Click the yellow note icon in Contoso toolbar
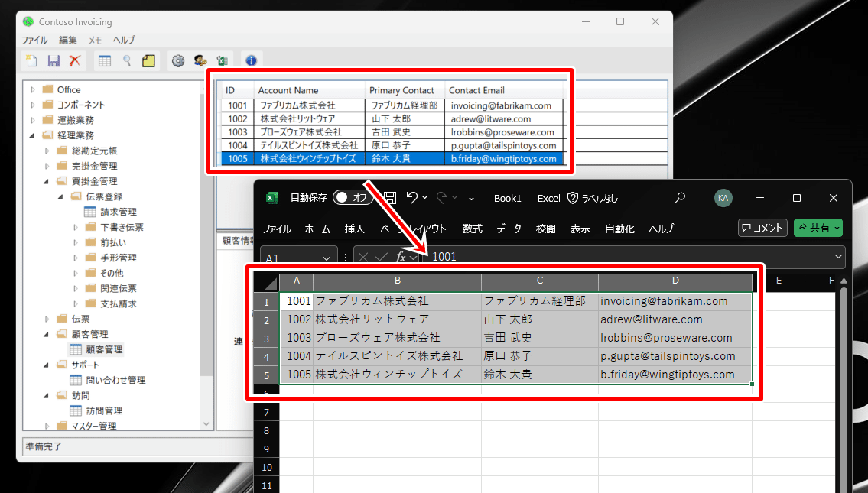This screenshot has height=493, width=868. point(148,61)
